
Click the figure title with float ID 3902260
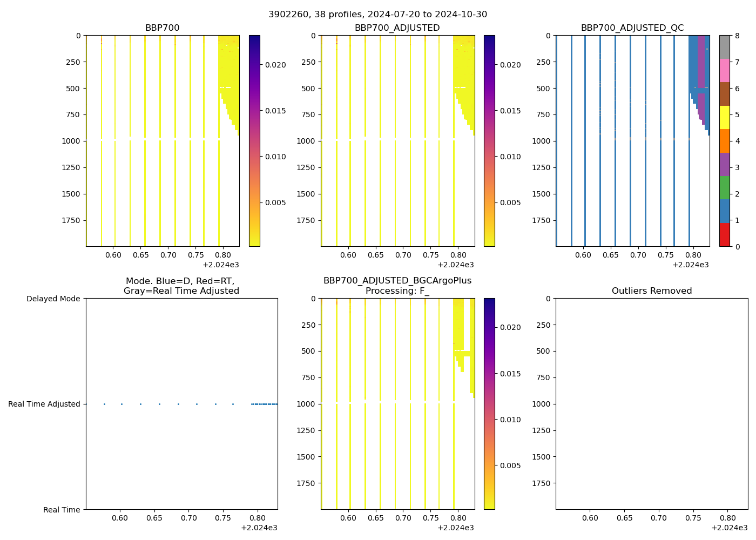(x=377, y=15)
